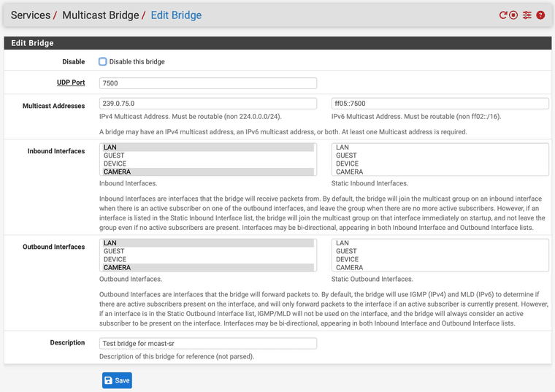The image size is (555, 392).
Task: Toggle the Disable this bridge checkbox
Action: point(103,62)
